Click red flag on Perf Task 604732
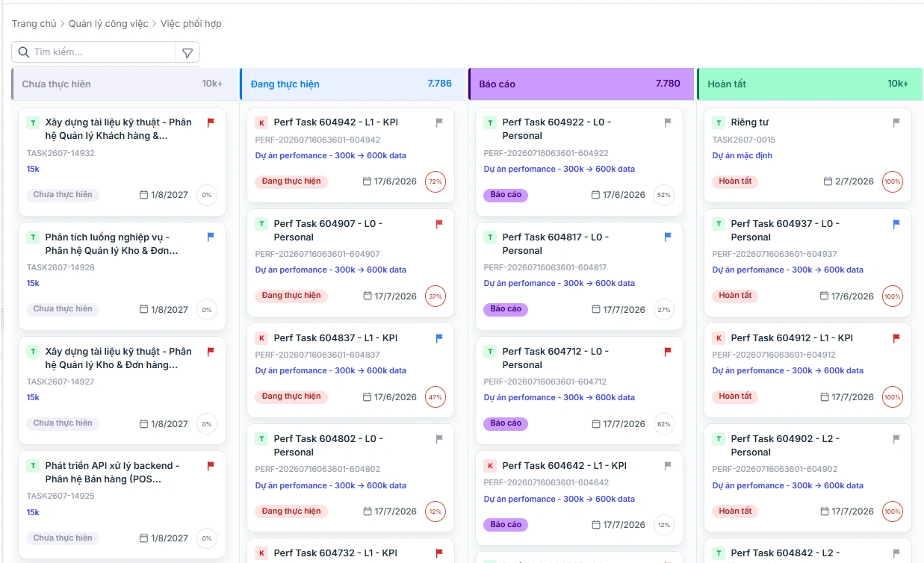This screenshot has height=563, width=924. coord(439,553)
